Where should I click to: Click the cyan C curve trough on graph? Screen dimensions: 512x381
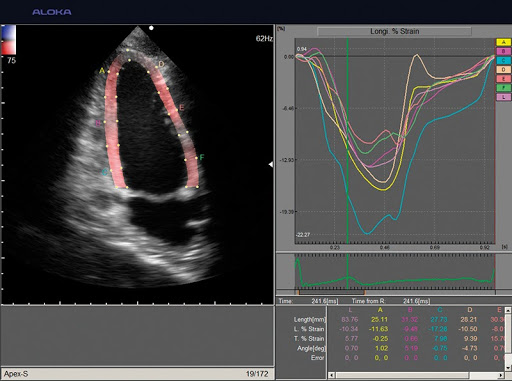367,233
